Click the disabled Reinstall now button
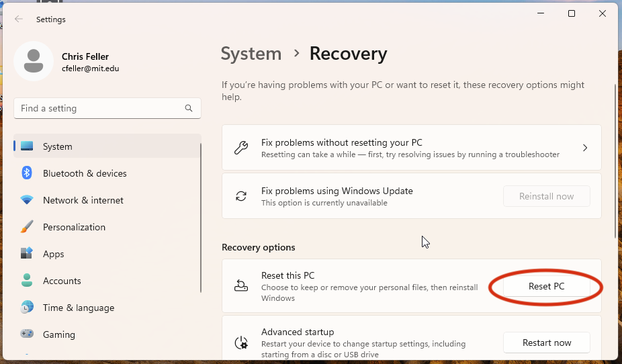This screenshot has height=364, width=622. click(x=547, y=196)
